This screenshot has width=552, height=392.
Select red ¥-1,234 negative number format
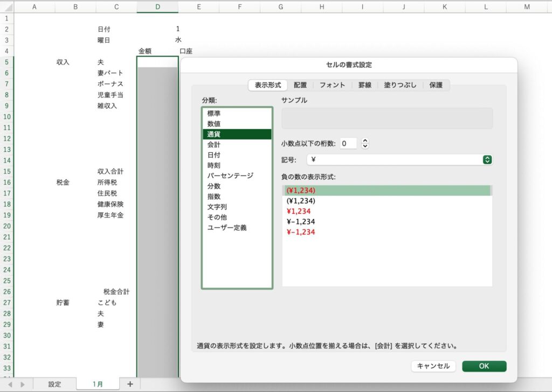coord(301,232)
